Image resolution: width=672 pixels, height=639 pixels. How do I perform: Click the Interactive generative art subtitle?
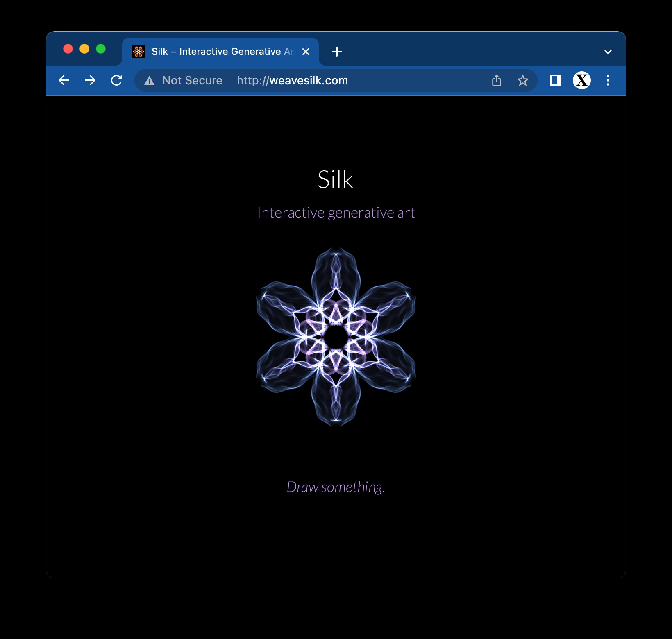[x=336, y=213]
